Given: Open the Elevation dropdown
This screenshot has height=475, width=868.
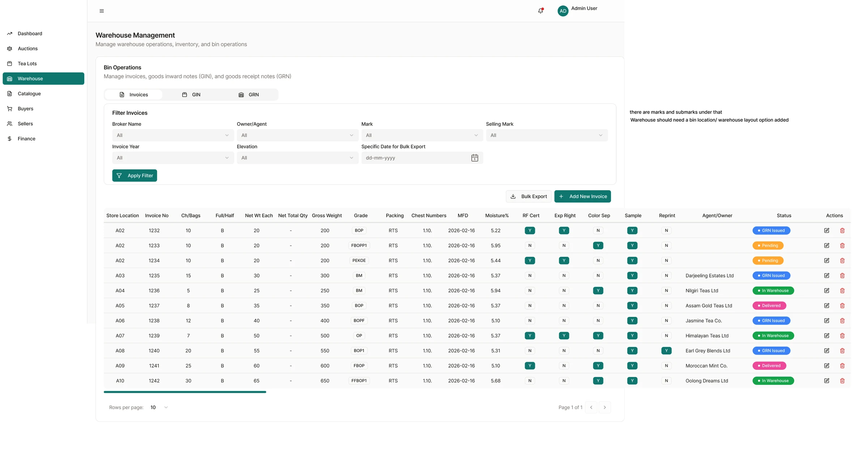Looking at the screenshot, I should 298,158.
